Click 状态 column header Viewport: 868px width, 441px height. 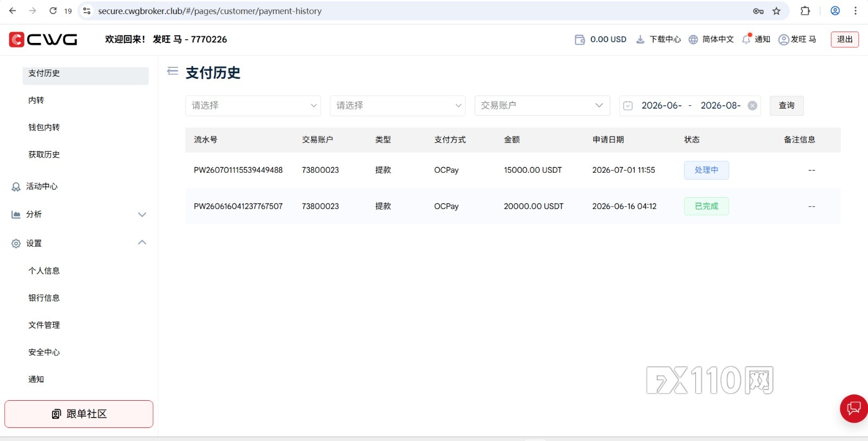pos(692,140)
